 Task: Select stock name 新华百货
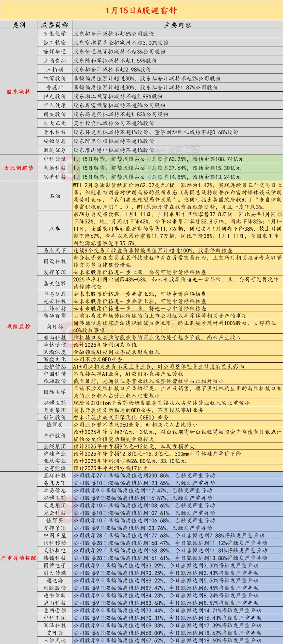(x=55, y=315)
